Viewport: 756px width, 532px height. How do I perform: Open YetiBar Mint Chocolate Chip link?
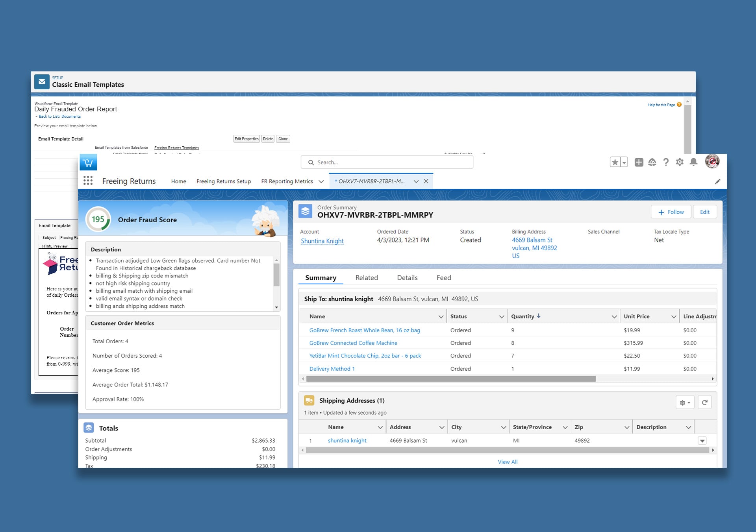click(365, 356)
